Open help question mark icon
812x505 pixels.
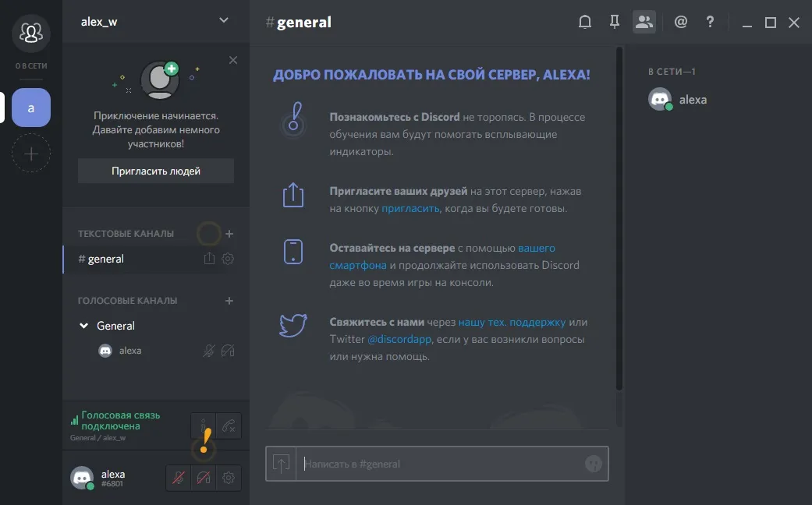point(710,22)
